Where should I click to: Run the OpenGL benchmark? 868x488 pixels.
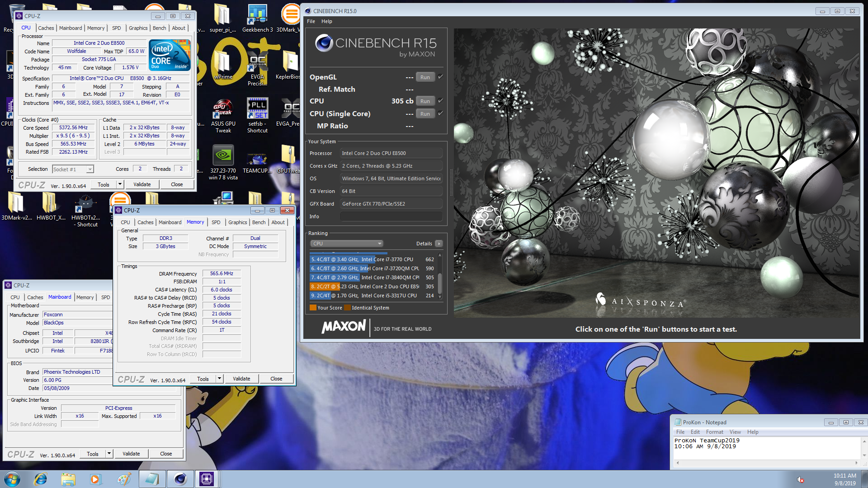click(425, 77)
